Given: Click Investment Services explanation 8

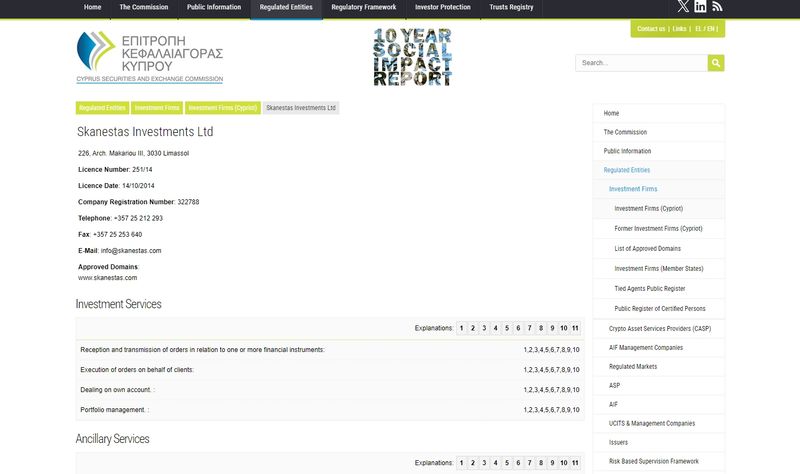Looking at the screenshot, I should tap(541, 328).
